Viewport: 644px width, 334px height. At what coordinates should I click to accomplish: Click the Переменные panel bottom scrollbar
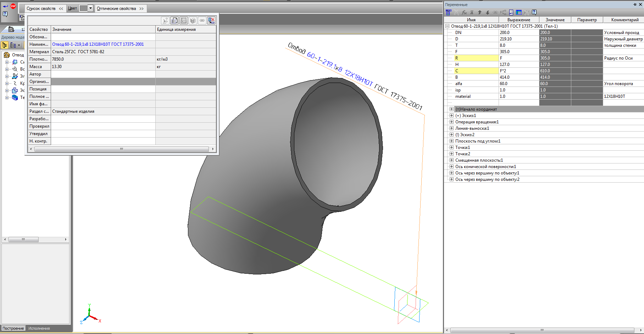tap(542, 330)
